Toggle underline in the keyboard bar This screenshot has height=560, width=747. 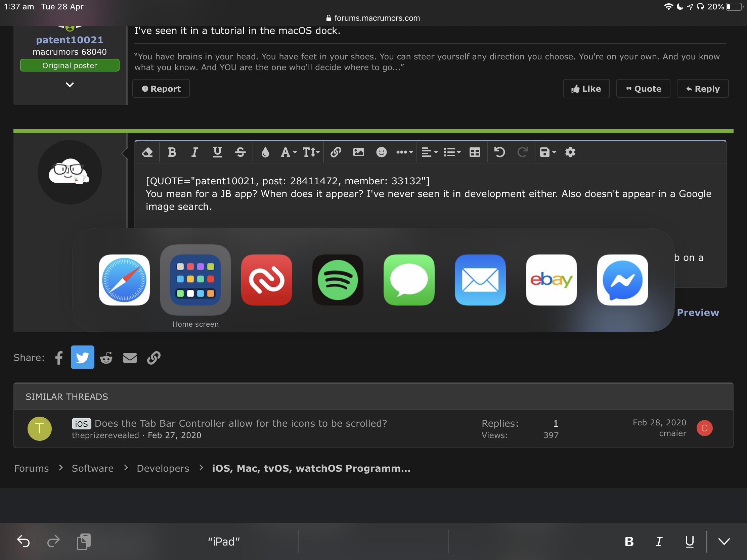click(x=689, y=542)
